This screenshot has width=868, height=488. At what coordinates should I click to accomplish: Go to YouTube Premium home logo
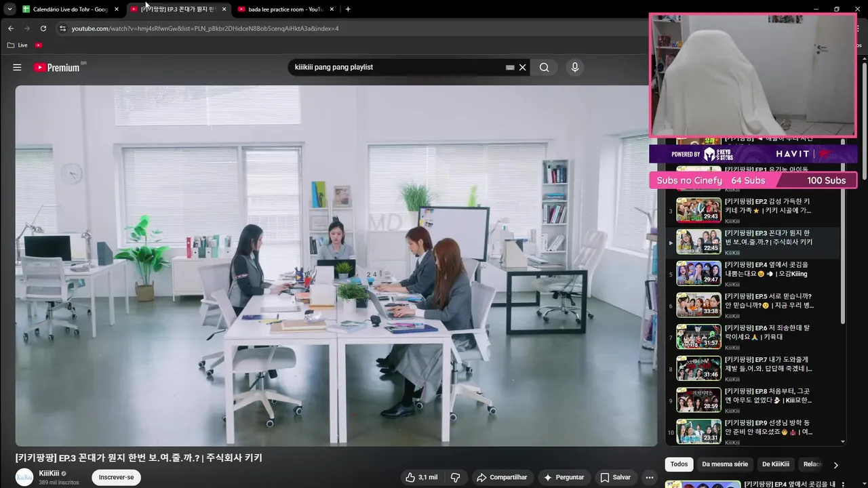[56, 67]
